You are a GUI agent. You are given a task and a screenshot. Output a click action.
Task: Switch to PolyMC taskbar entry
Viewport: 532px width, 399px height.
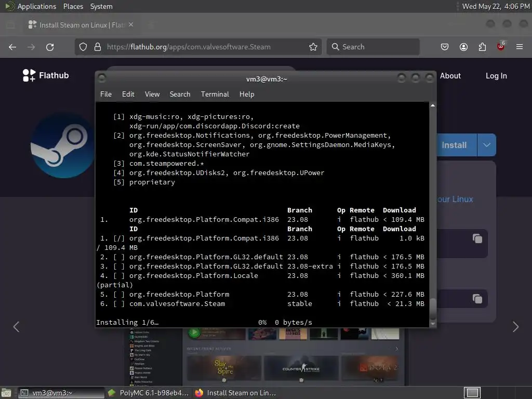point(148,393)
